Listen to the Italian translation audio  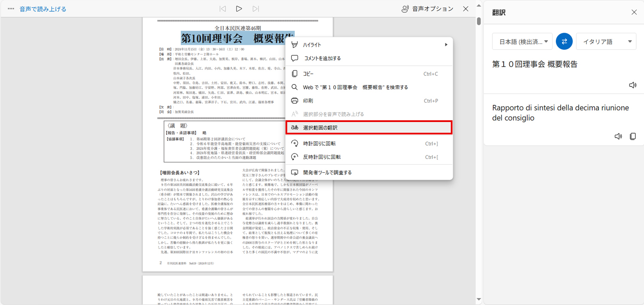pyautogui.click(x=618, y=136)
